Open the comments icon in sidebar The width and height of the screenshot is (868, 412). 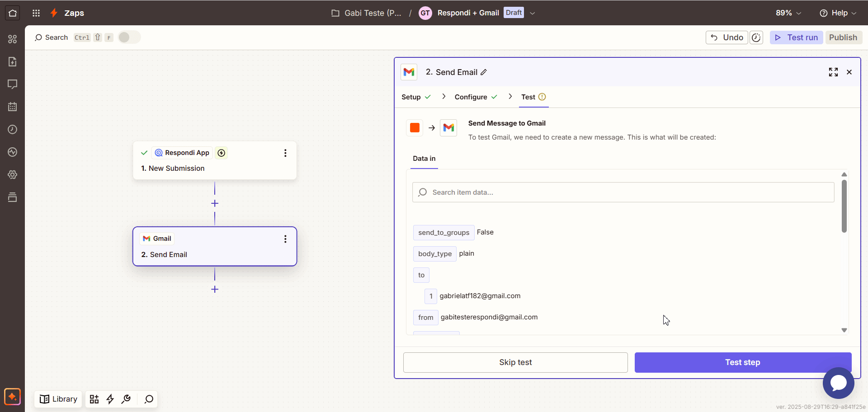point(13,84)
